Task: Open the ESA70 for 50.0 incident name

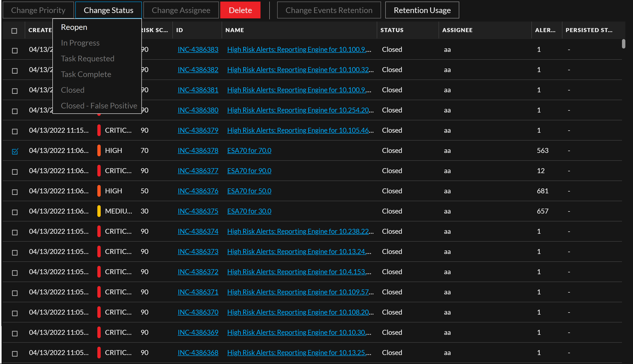Action: [x=249, y=191]
